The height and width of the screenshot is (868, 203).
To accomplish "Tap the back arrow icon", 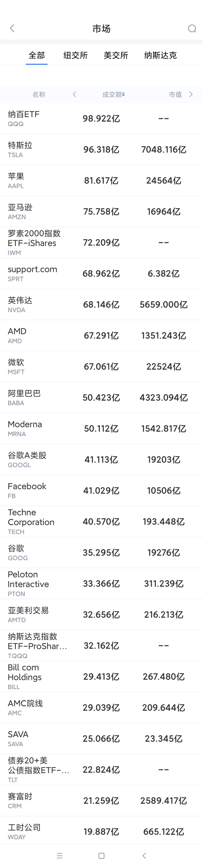I will 12,28.
